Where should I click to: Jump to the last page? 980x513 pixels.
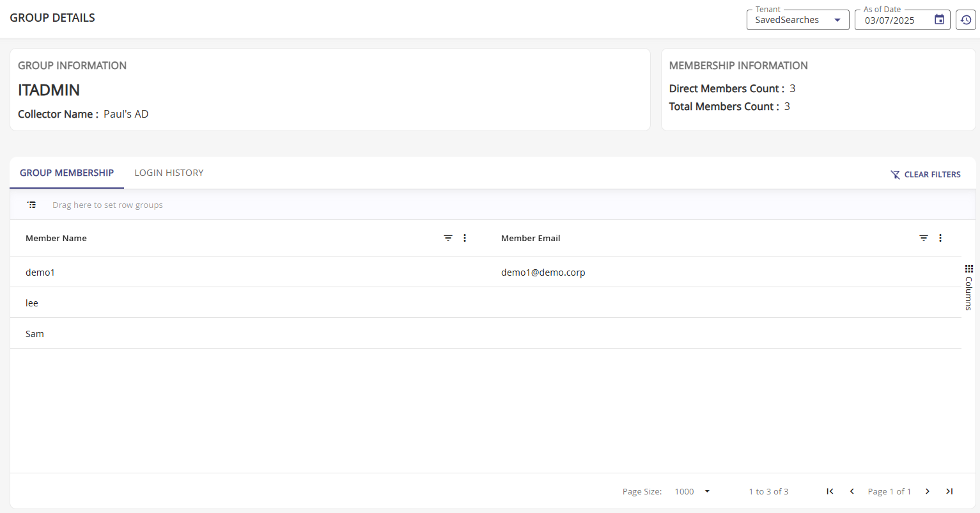tap(949, 491)
